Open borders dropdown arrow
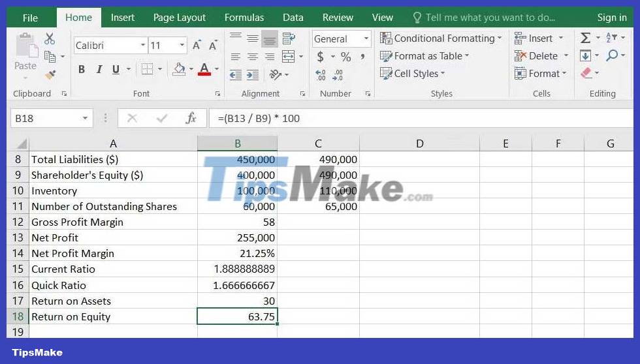The width and height of the screenshot is (640, 364). (159, 69)
